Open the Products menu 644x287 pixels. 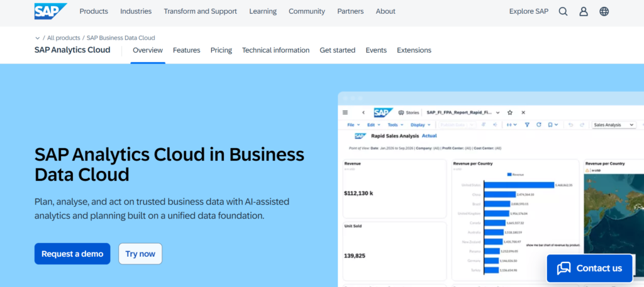(x=94, y=11)
